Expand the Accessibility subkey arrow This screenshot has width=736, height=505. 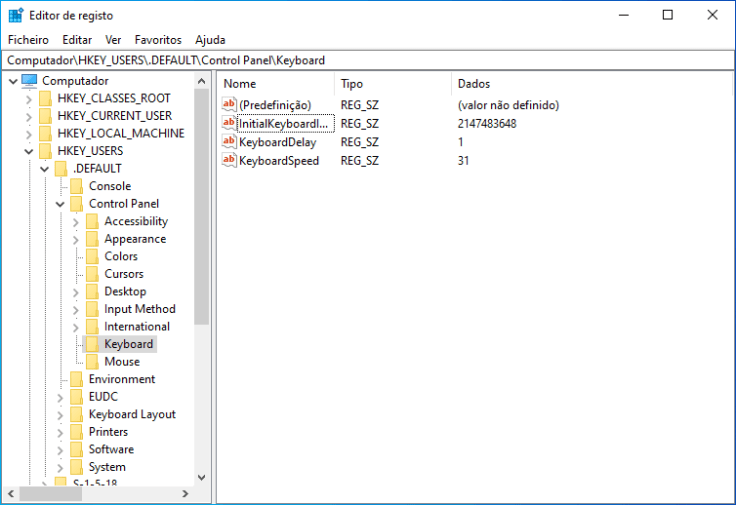[x=75, y=222]
